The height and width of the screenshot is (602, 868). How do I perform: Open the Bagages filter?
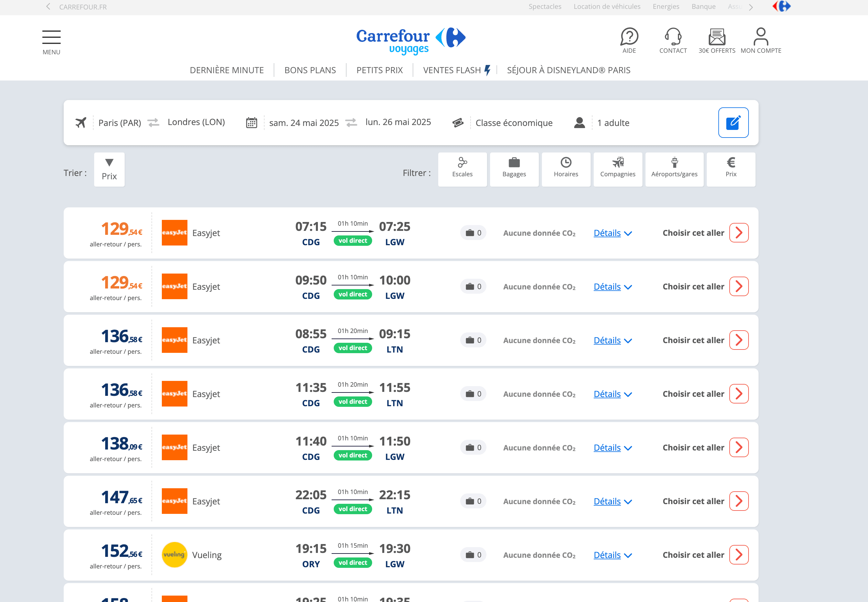[x=514, y=169]
